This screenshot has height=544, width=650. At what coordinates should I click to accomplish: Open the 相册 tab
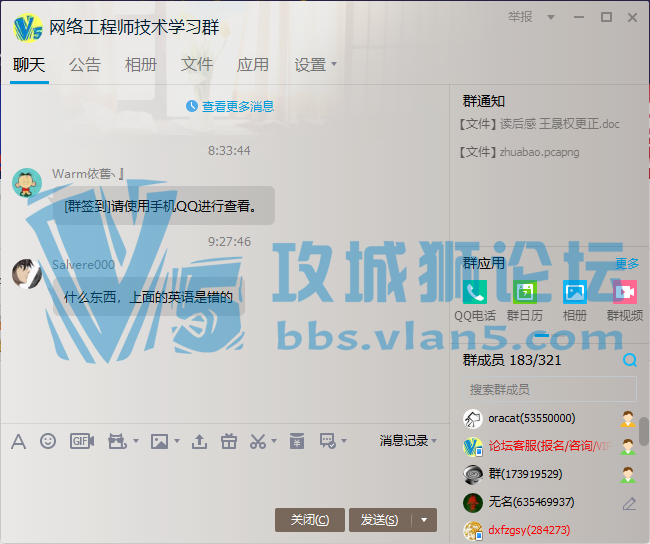pos(141,65)
